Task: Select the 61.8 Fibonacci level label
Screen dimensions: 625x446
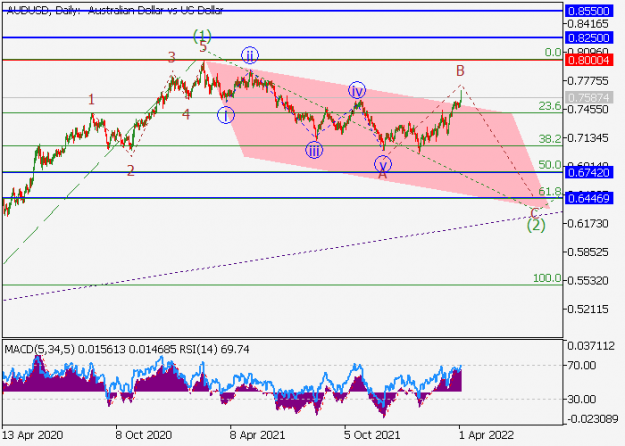Action: pos(550,191)
